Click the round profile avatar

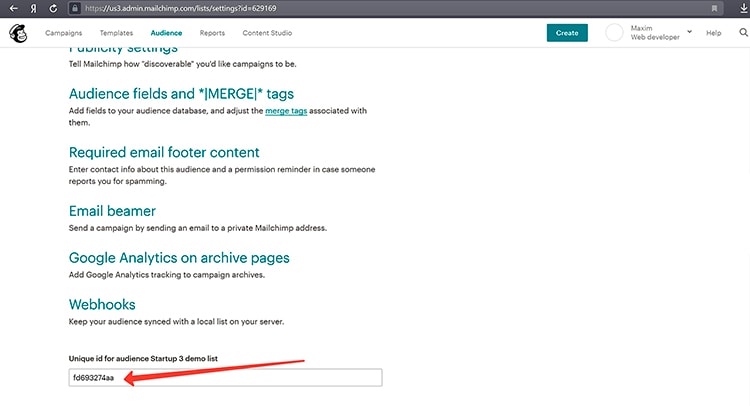click(614, 33)
